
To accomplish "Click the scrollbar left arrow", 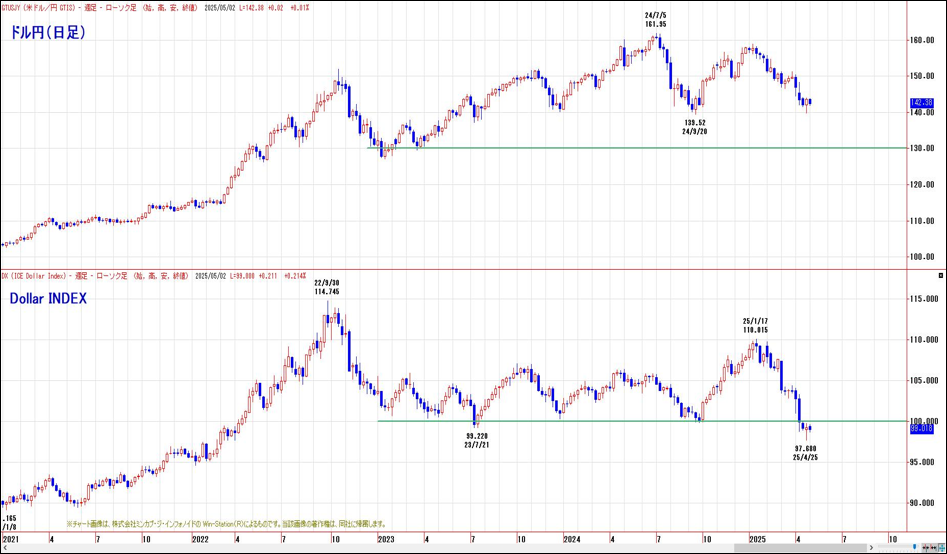I will [4, 547].
